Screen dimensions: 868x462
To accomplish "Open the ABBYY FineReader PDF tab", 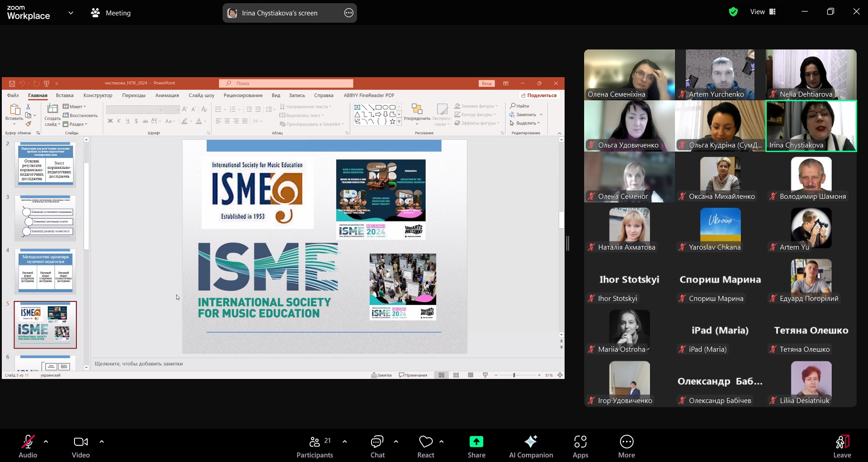I will click(x=369, y=95).
